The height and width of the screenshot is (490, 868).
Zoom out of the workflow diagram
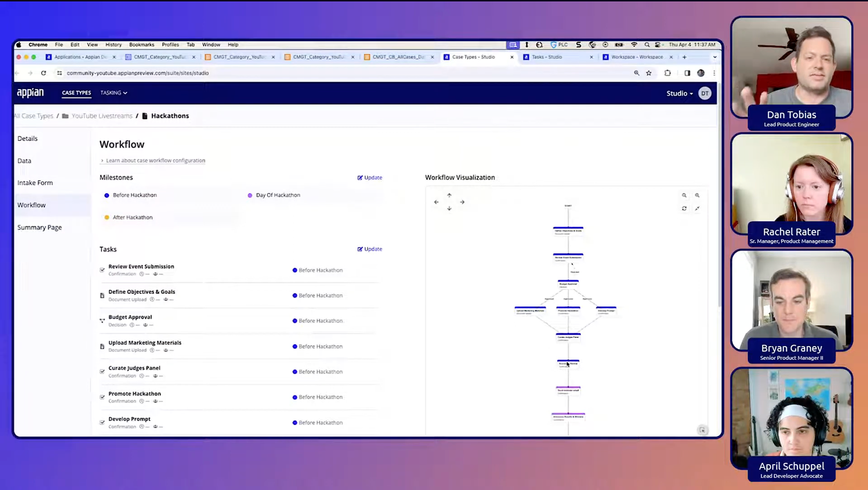(x=684, y=195)
